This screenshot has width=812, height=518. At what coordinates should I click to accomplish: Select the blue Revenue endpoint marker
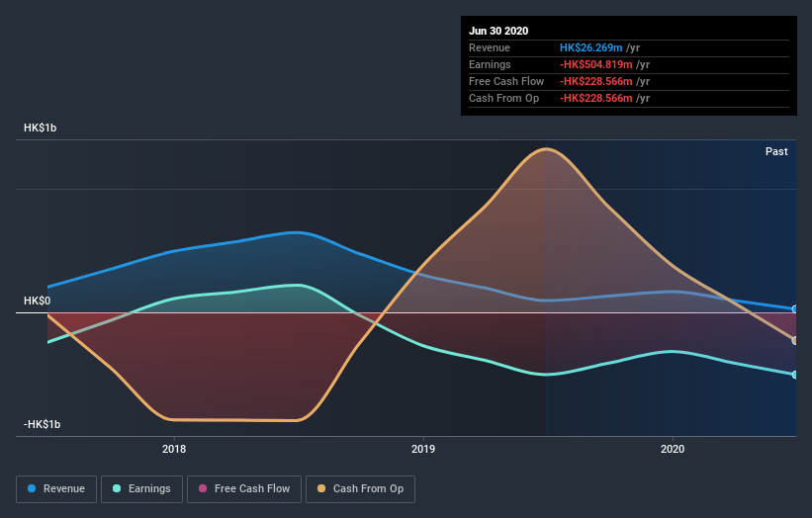[795, 309]
